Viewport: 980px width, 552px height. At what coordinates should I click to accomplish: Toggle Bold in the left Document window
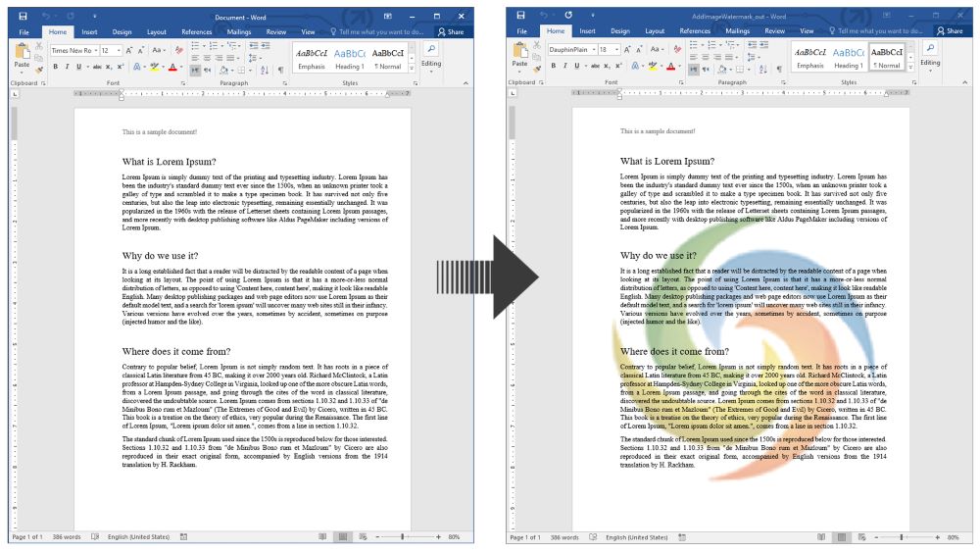pyautogui.click(x=55, y=68)
